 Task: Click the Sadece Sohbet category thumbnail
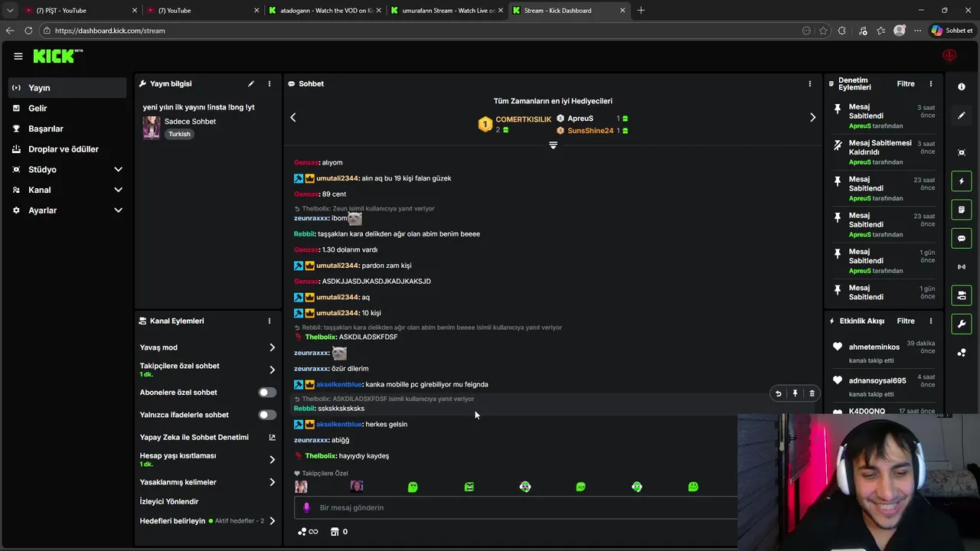point(152,127)
